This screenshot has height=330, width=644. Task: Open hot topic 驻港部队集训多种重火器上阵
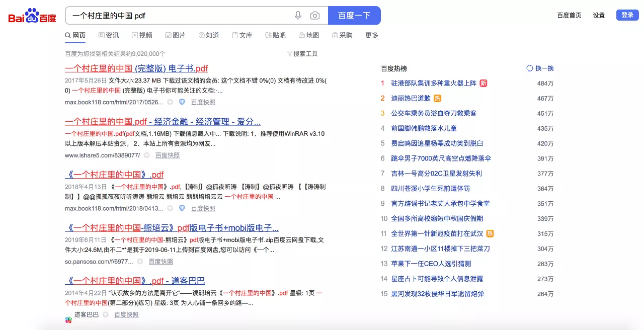click(x=434, y=83)
